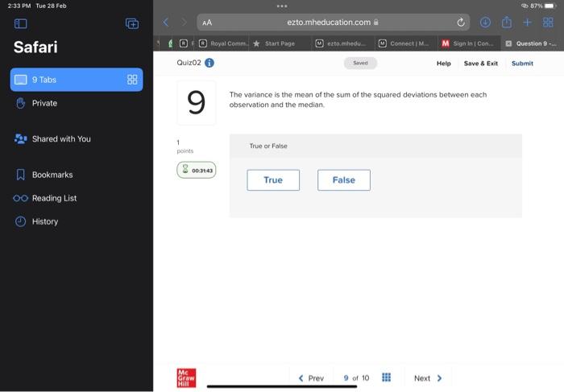Screen dimensions: 564x392
Task: Select the 9 Tabs group
Action: coord(77,80)
